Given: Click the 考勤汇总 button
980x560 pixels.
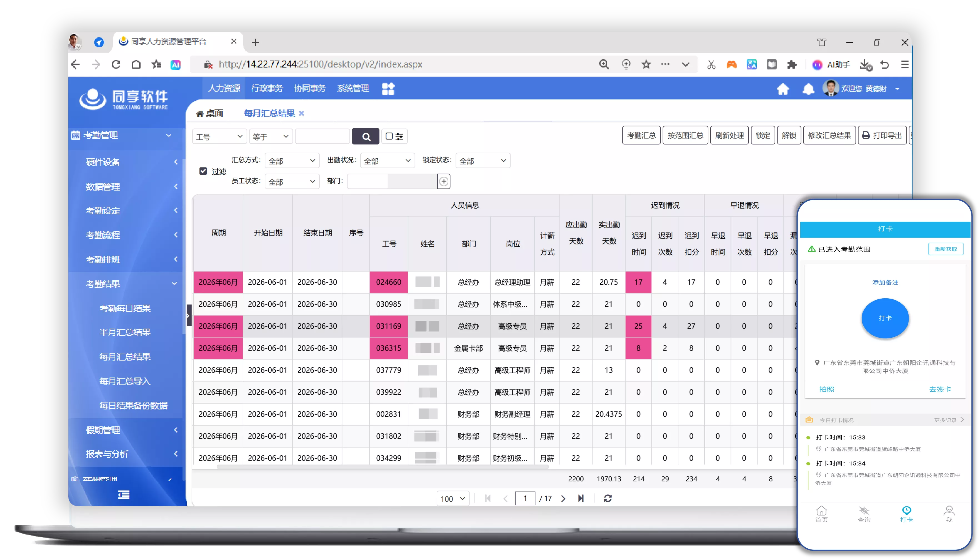Looking at the screenshot, I should click(x=641, y=135).
